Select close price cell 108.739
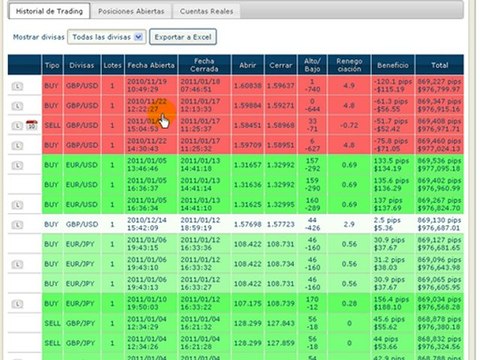The width and height of the screenshot is (480, 360). tap(281, 304)
